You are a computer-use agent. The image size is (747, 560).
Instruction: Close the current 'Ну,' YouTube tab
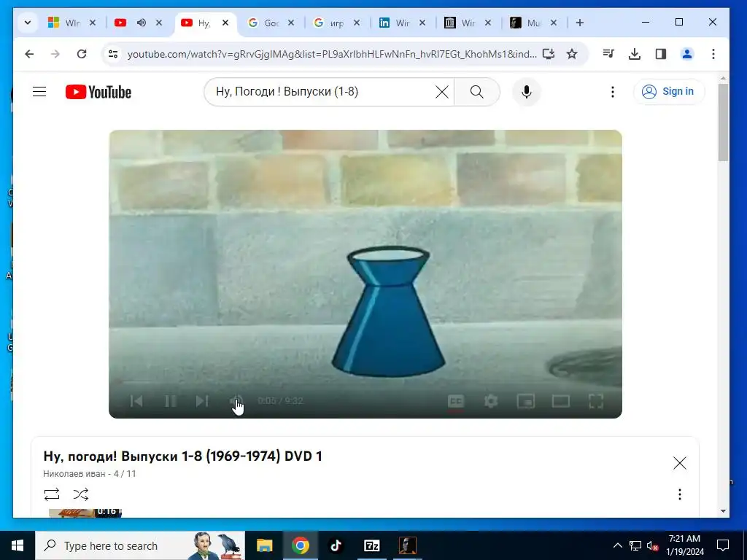pyautogui.click(x=225, y=23)
